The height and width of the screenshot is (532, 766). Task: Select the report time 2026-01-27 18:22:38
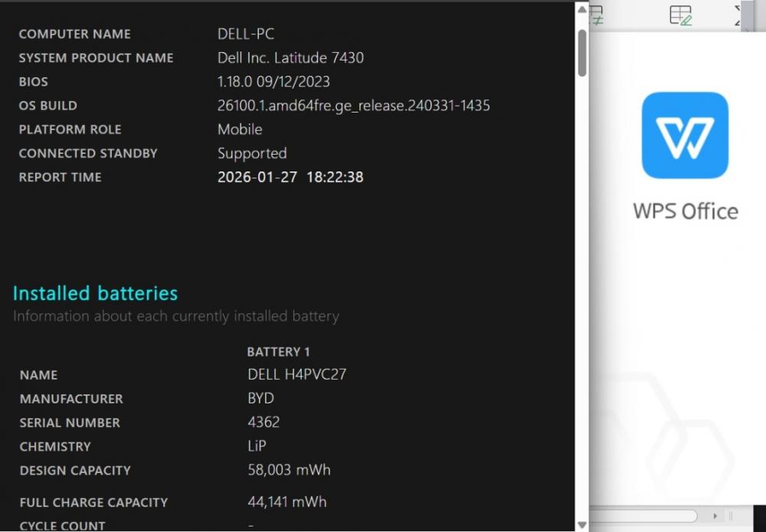coord(290,177)
